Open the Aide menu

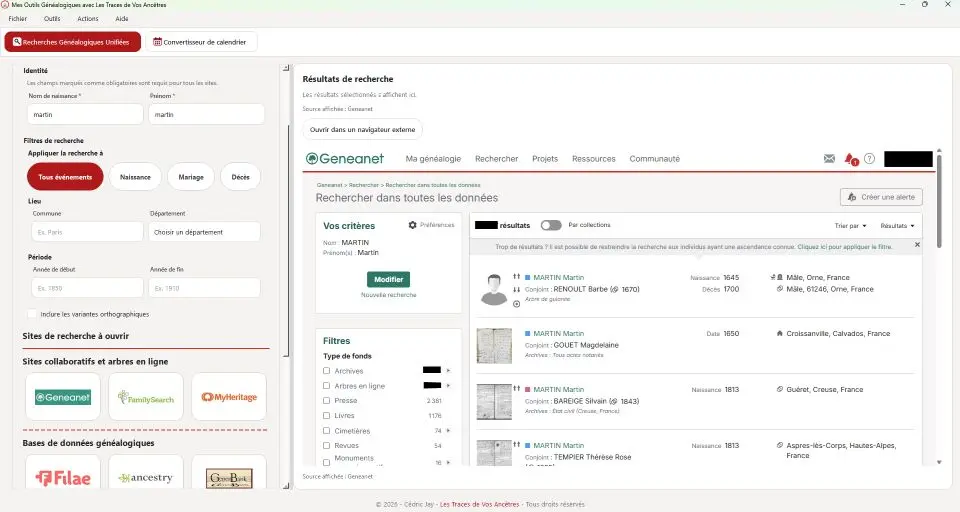pos(122,18)
